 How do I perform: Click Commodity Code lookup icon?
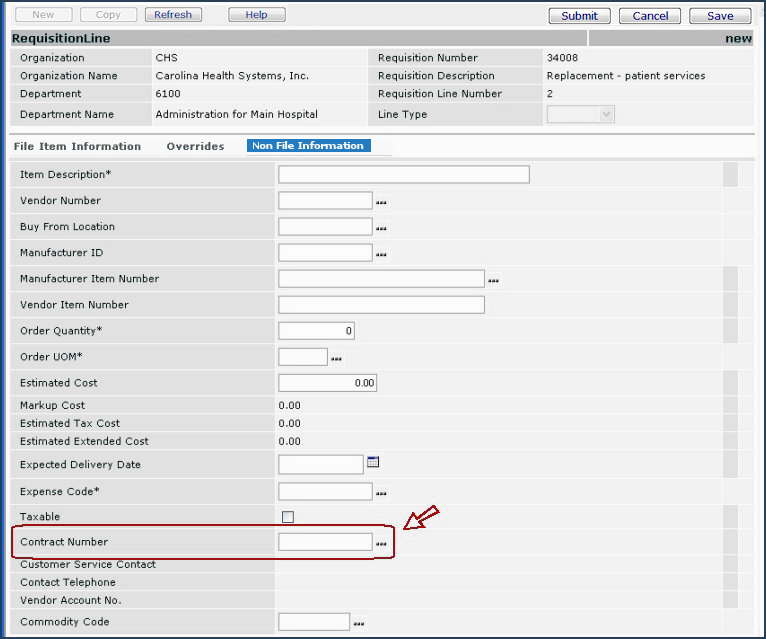pos(358,623)
